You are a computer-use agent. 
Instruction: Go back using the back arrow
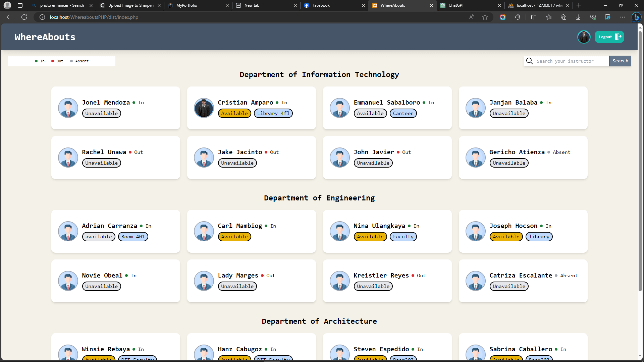tap(9, 17)
